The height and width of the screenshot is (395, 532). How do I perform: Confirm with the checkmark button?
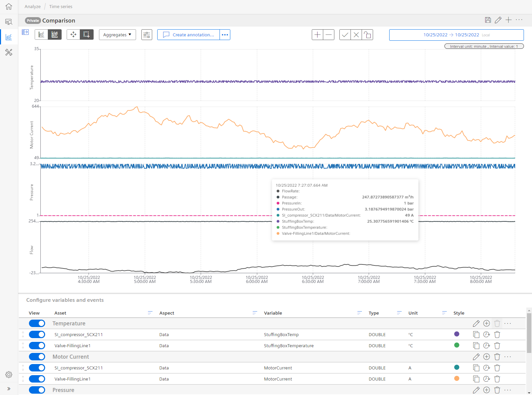345,35
